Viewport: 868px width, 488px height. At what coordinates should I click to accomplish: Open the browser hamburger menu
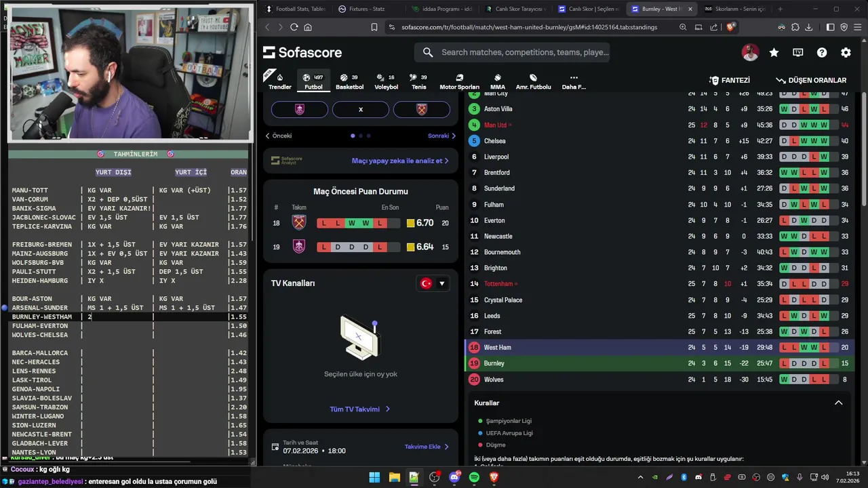(x=857, y=27)
